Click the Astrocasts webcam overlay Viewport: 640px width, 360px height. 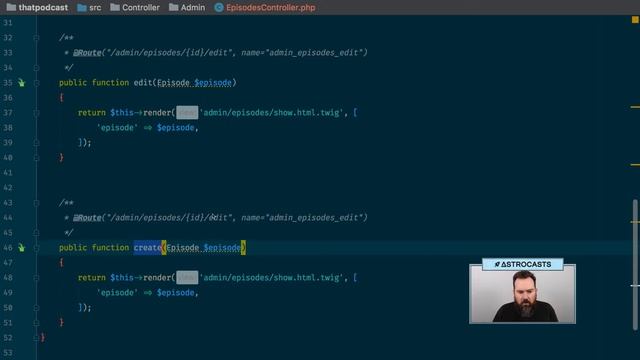pyautogui.click(x=522, y=291)
